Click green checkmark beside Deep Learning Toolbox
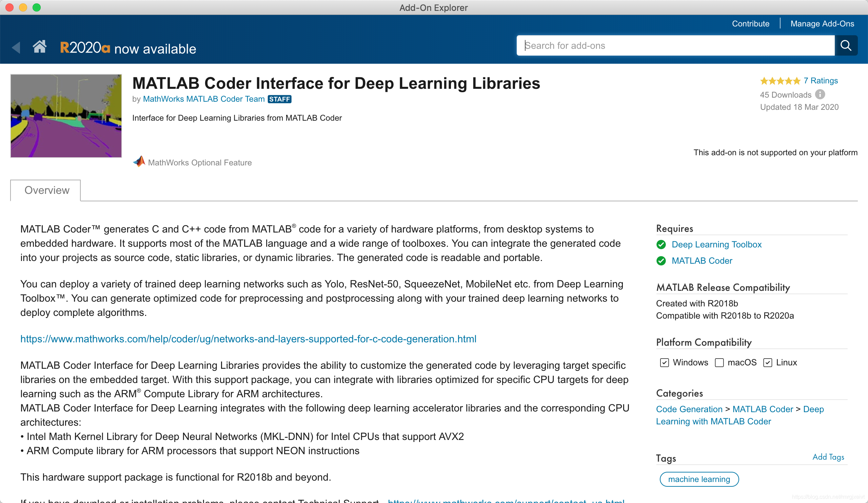This screenshot has width=868, height=503. (661, 244)
